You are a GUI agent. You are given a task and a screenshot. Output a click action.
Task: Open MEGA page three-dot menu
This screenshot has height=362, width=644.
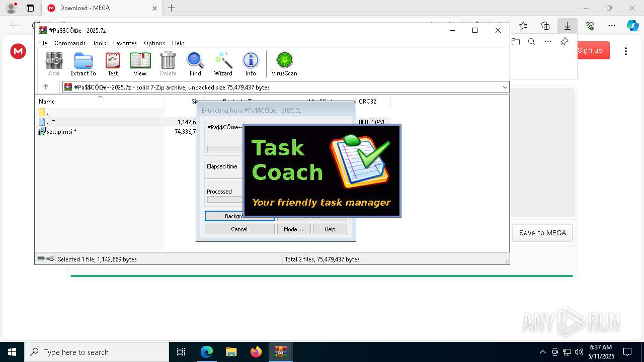[626, 51]
